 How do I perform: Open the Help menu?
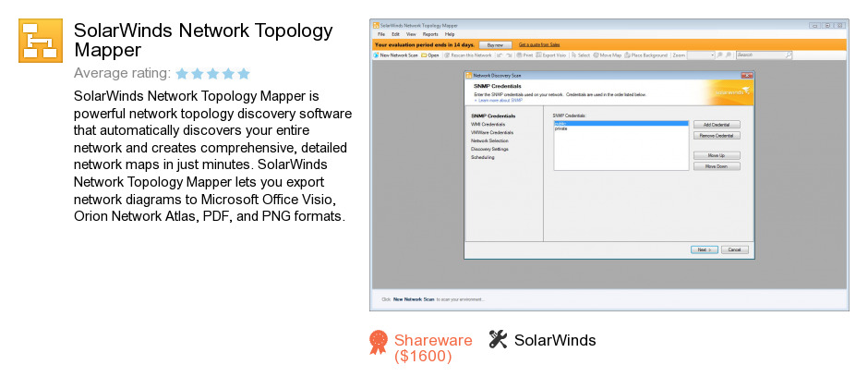tap(450, 34)
